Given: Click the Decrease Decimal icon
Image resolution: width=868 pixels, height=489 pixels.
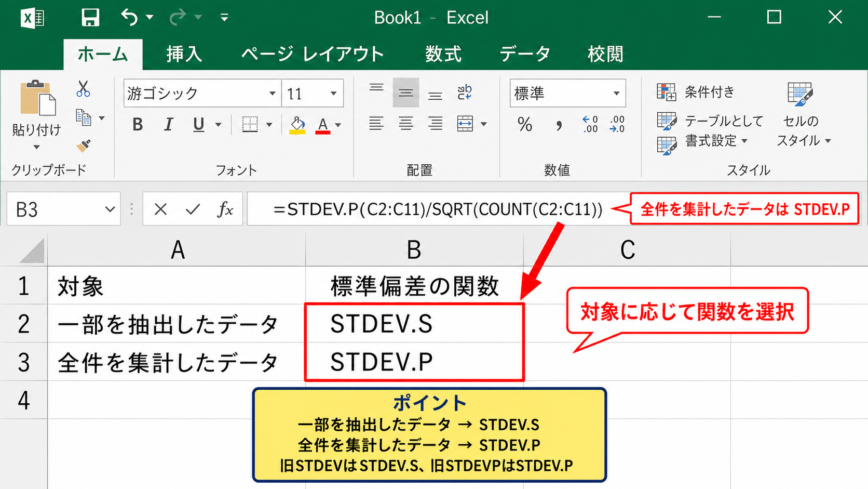Looking at the screenshot, I should [x=617, y=125].
